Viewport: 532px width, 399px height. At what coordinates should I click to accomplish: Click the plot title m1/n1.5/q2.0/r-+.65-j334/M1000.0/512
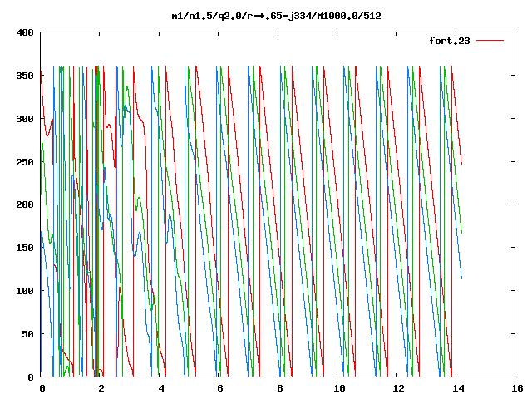click(x=276, y=16)
